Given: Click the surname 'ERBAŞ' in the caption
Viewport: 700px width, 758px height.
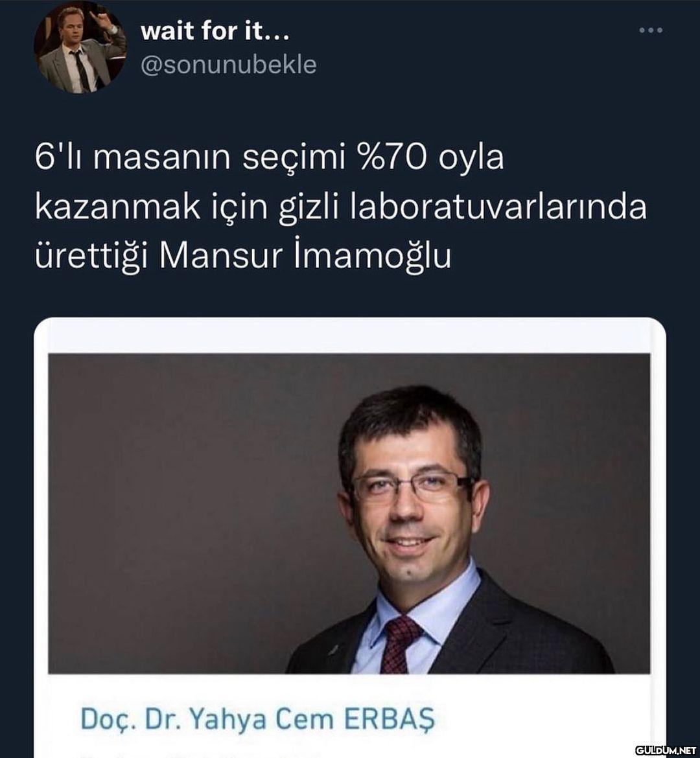Looking at the screenshot, I should pyautogui.click(x=389, y=719).
